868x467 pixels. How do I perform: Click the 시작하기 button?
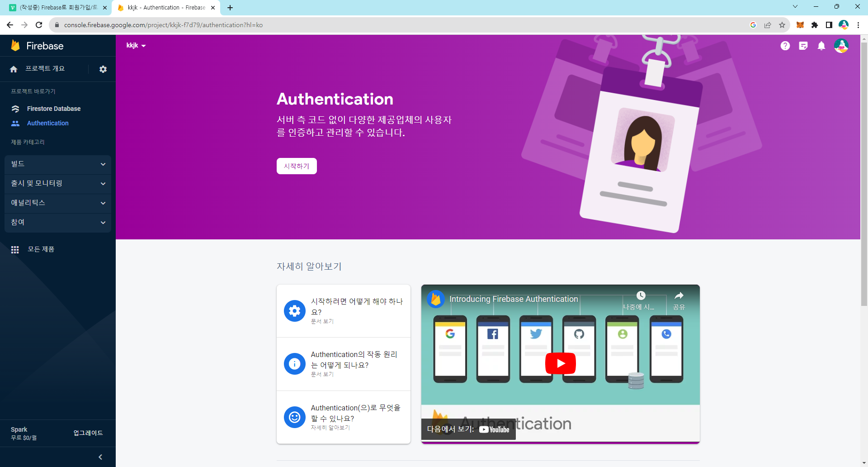click(x=297, y=166)
